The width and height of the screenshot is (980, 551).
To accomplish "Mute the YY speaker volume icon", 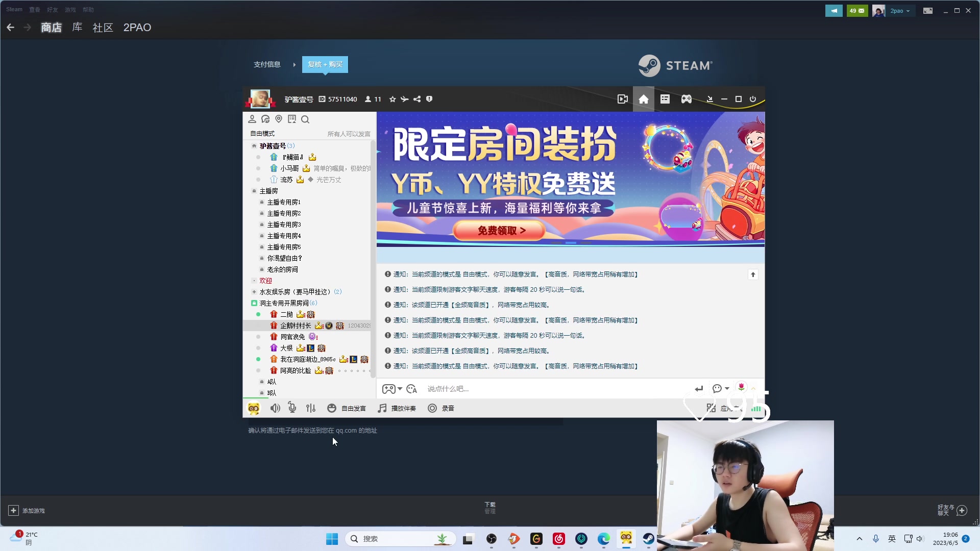I will pos(275,408).
